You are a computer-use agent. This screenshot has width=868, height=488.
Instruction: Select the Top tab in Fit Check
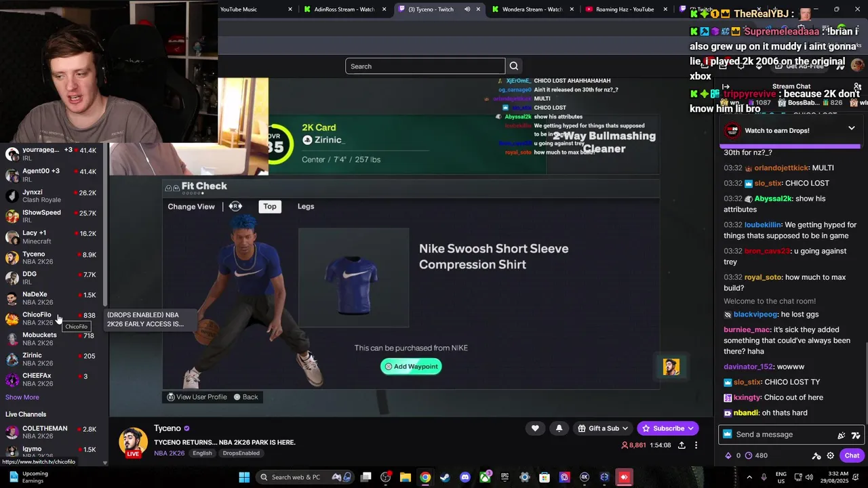click(x=270, y=206)
